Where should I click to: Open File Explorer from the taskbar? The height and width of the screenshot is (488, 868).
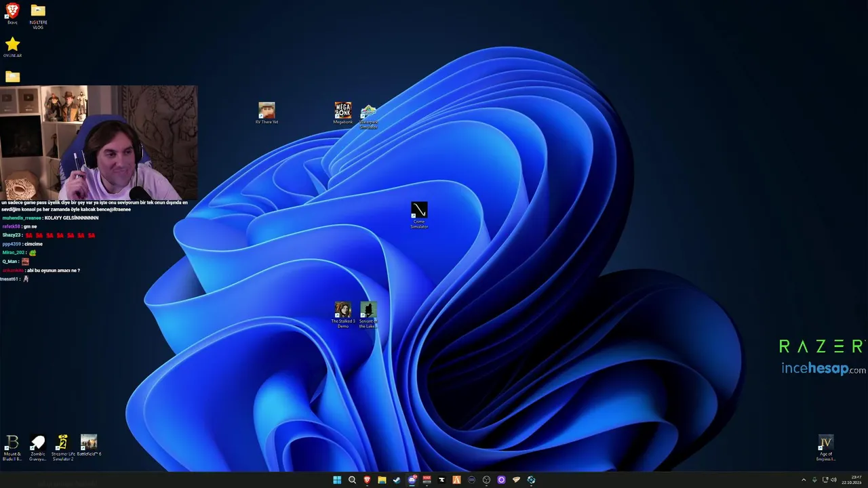(x=382, y=480)
